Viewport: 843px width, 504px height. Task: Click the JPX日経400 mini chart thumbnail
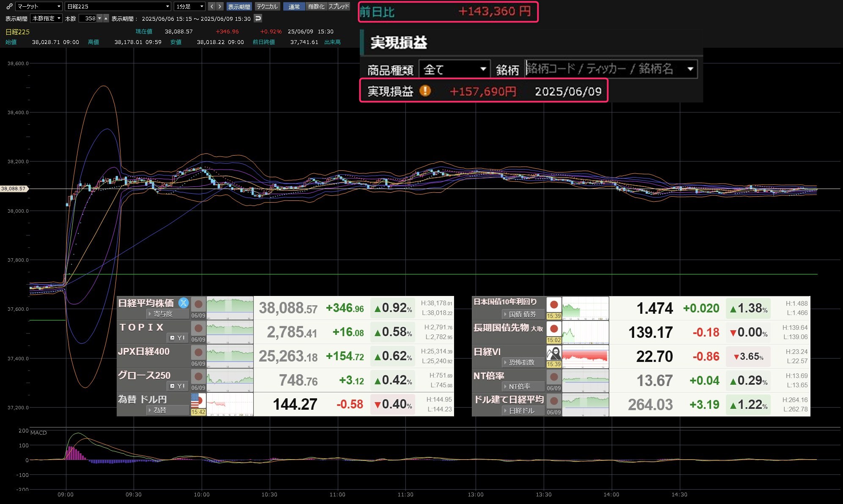tap(230, 356)
